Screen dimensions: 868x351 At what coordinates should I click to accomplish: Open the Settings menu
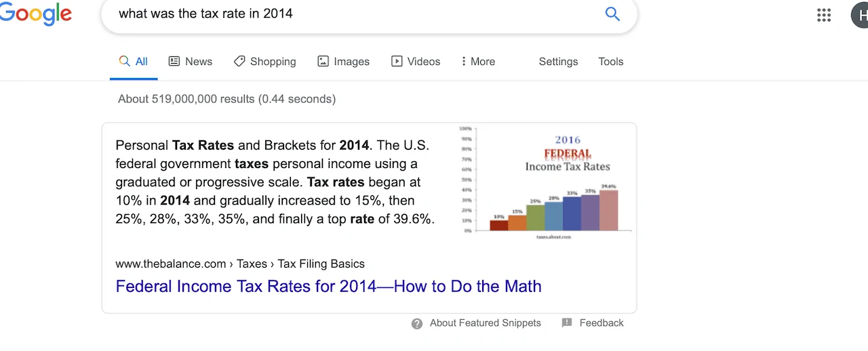pos(558,61)
